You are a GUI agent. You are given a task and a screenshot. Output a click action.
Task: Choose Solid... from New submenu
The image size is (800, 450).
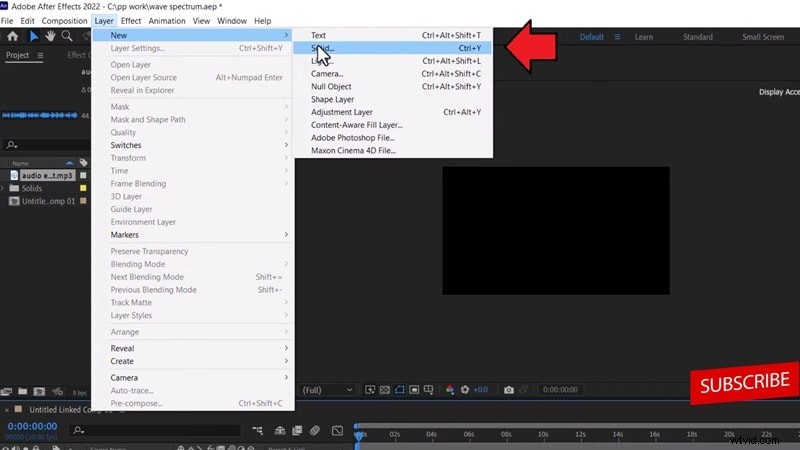tap(393, 48)
